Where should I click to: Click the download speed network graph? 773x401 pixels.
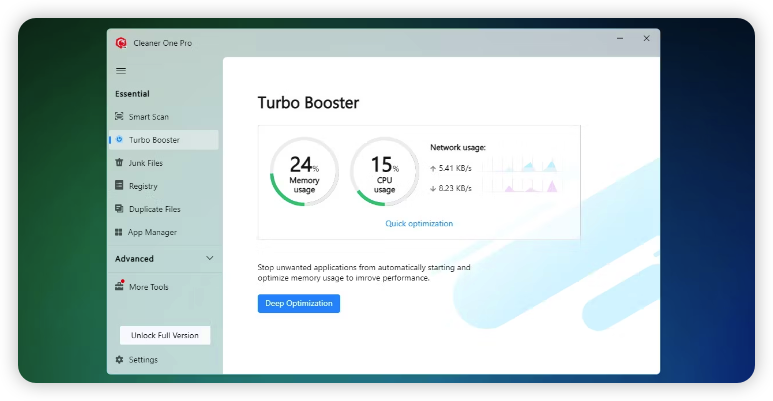click(521, 185)
